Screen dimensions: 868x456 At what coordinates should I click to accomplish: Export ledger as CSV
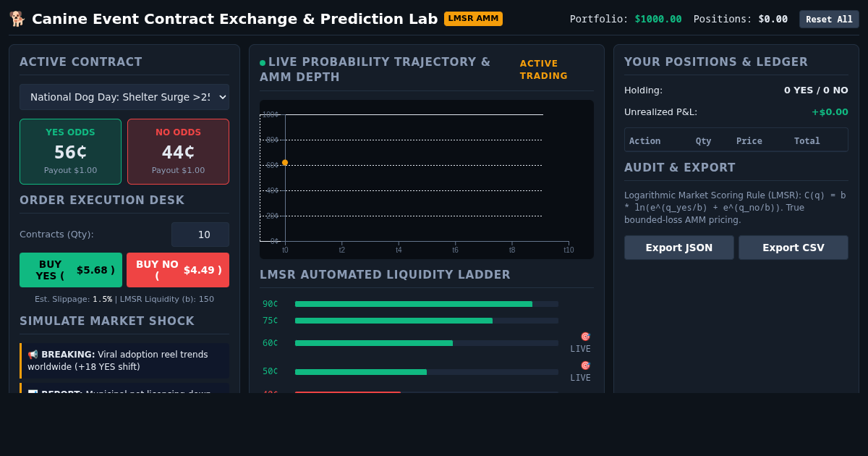[793, 248]
